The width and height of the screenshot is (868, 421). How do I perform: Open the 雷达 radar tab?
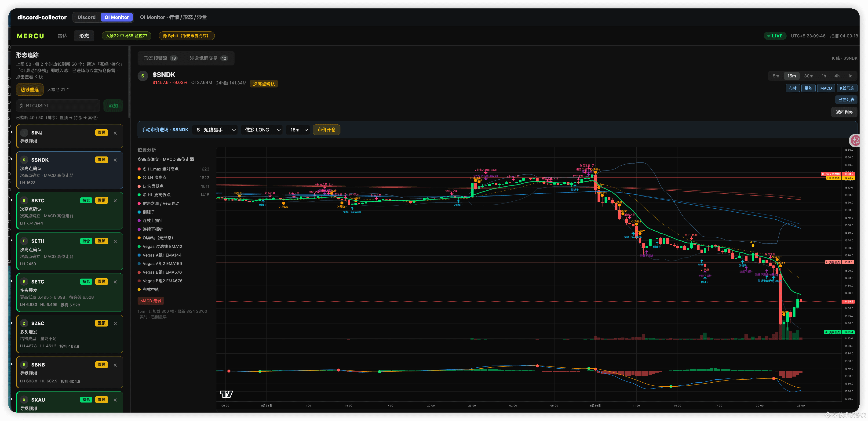coord(62,36)
